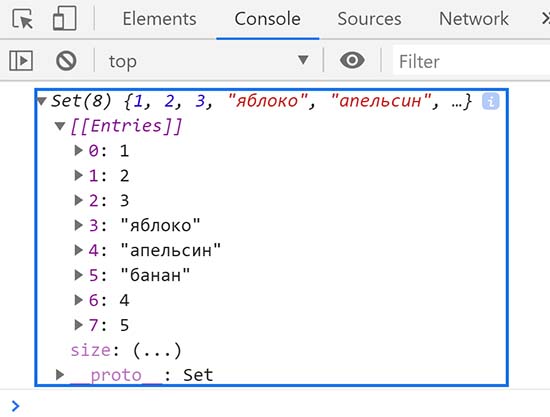Open the Sources tab
This screenshot has height=417, width=550.
[369, 19]
